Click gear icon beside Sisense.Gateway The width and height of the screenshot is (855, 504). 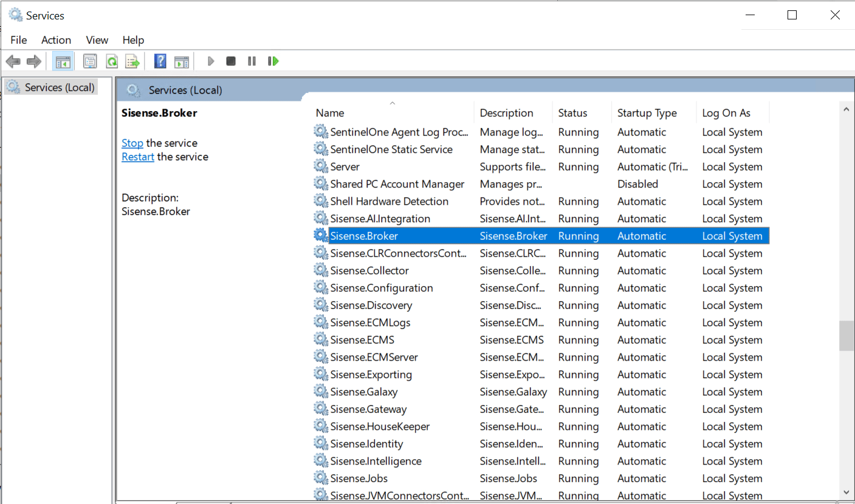320,409
